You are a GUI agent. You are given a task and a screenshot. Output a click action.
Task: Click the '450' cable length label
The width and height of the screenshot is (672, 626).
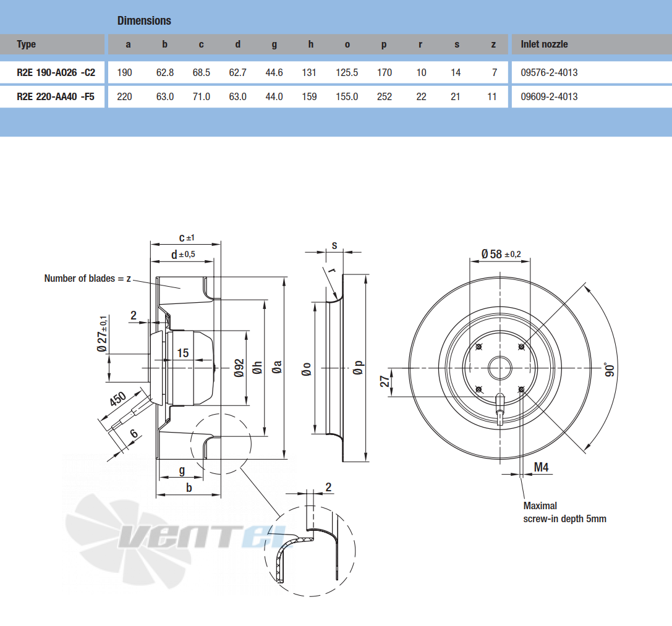tap(117, 399)
